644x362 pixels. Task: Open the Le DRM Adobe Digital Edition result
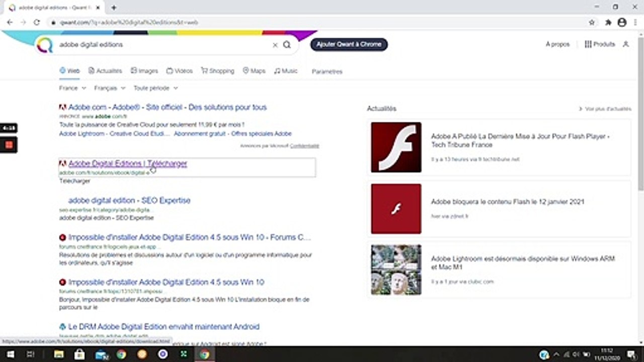164,327
